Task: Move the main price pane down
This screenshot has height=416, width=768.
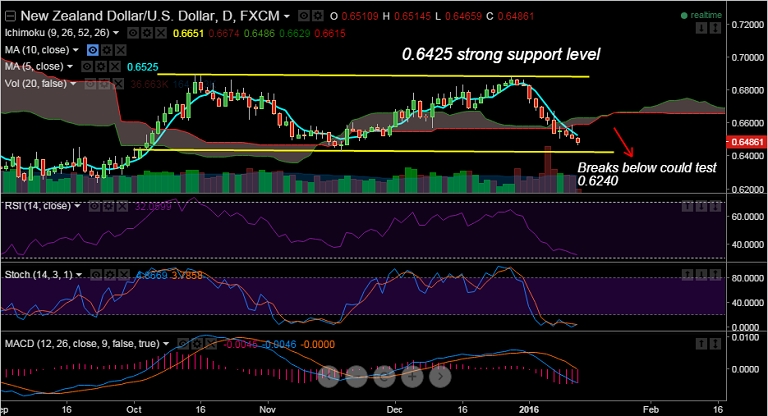Action: (x=701, y=28)
